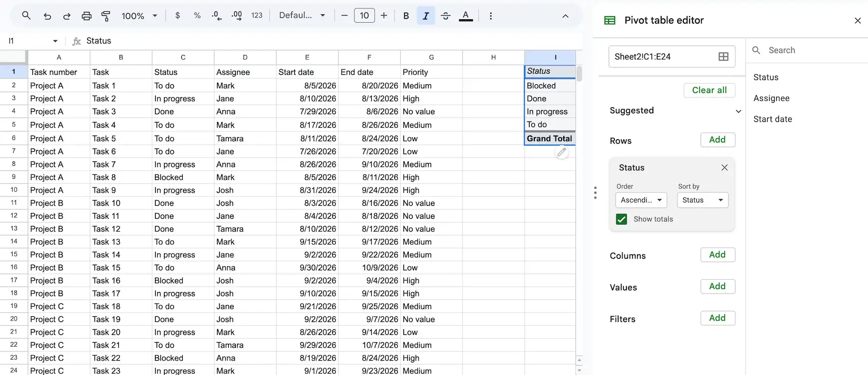Format as currency with dollar icon
Viewport: 868px width, 375px height.
(177, 15)
